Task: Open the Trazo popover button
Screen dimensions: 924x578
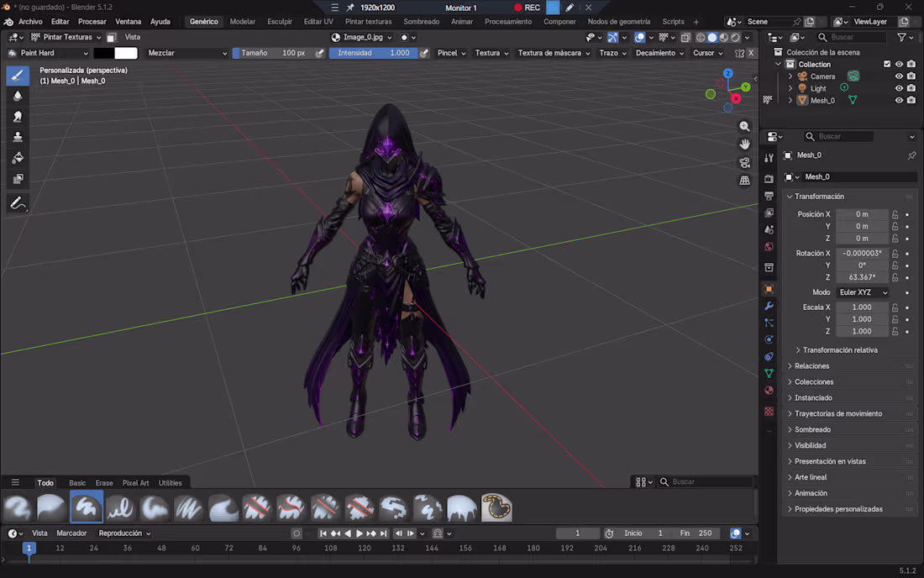Action: 613,53
